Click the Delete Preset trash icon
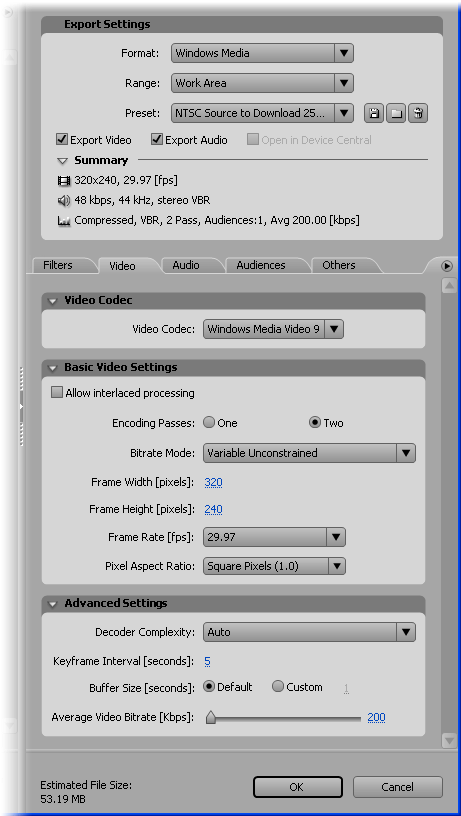This screenshot has width=461, height=816. click(418, 113)
